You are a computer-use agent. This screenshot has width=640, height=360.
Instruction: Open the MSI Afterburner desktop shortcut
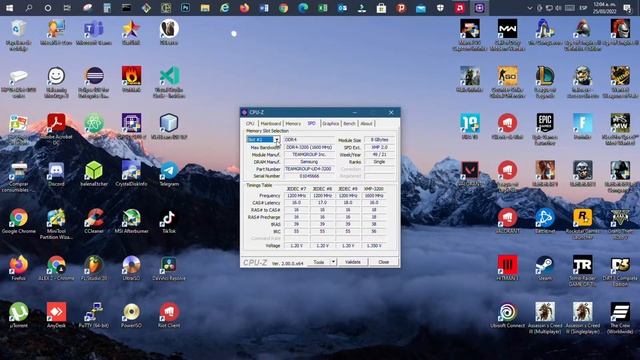(131, 221)
